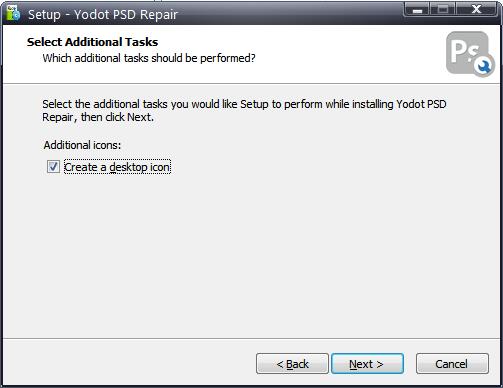The height and width of the screenshot is (388, 503).
Task: Cancel the installation
Action: (x=452, y=364)
